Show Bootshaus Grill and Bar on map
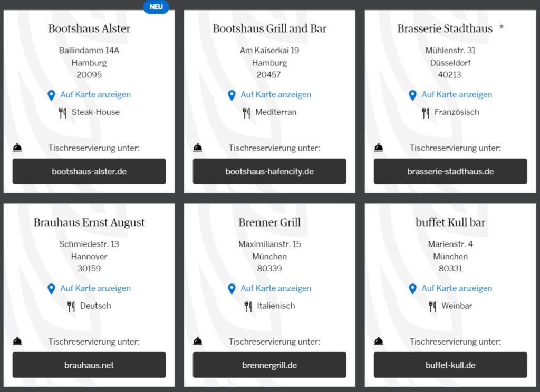This screenshot has width=540, height=392. pyautogui.click(x=276, y=95)
